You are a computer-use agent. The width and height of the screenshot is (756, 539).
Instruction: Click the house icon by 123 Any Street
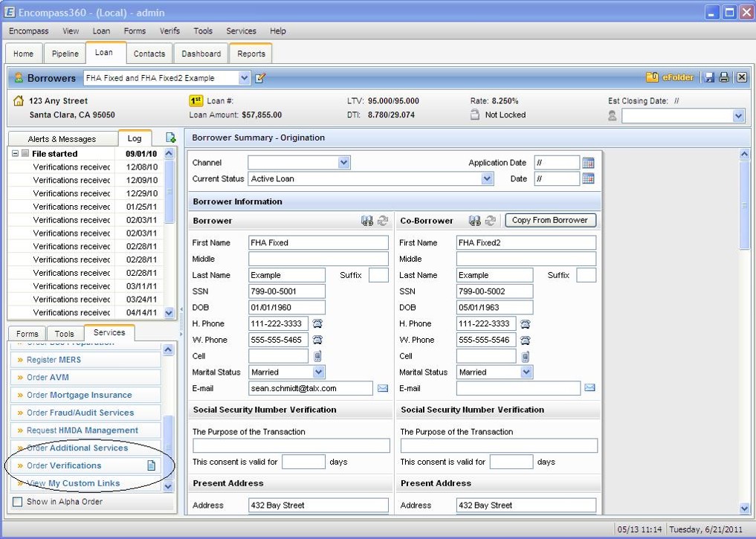[x=19, y=101]
